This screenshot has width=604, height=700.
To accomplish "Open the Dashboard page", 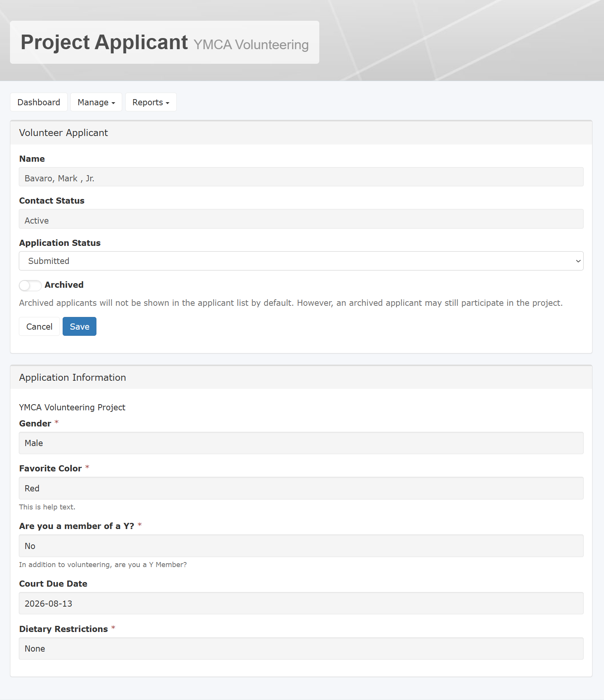I will (39, 102).
